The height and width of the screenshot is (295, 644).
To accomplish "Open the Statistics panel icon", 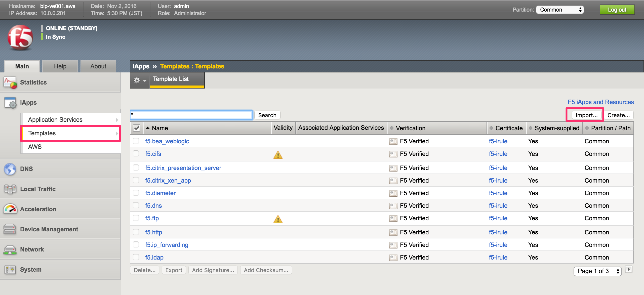I will tap(10, 82).
